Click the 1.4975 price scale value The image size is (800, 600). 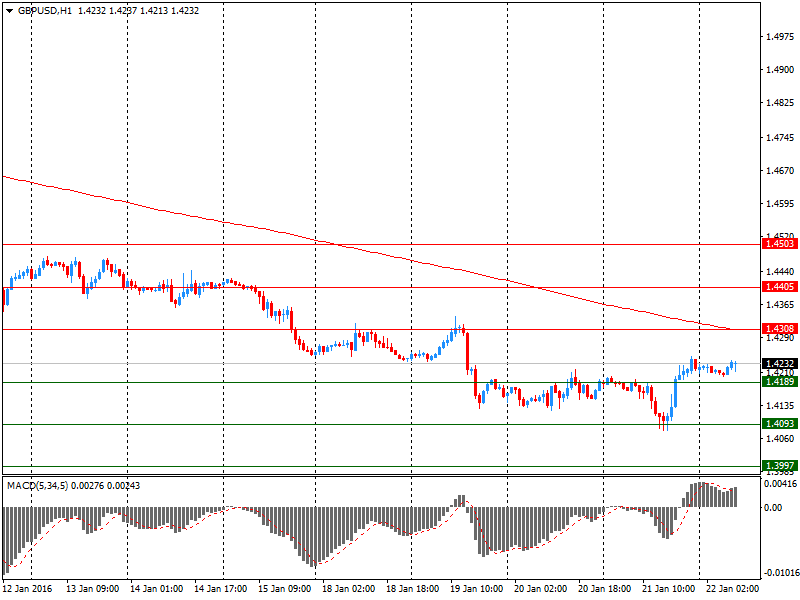(x=780, y=37)
